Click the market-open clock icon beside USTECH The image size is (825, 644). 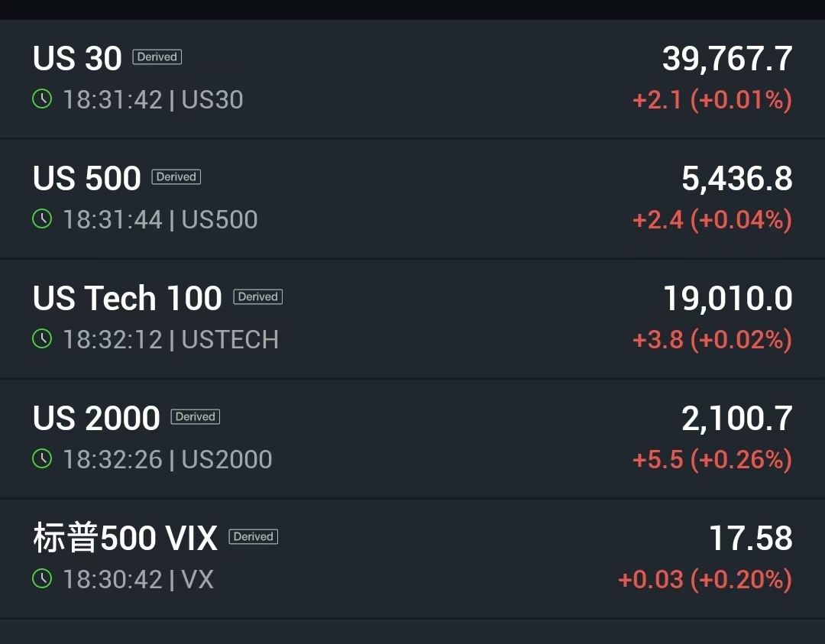coord(42,339)
